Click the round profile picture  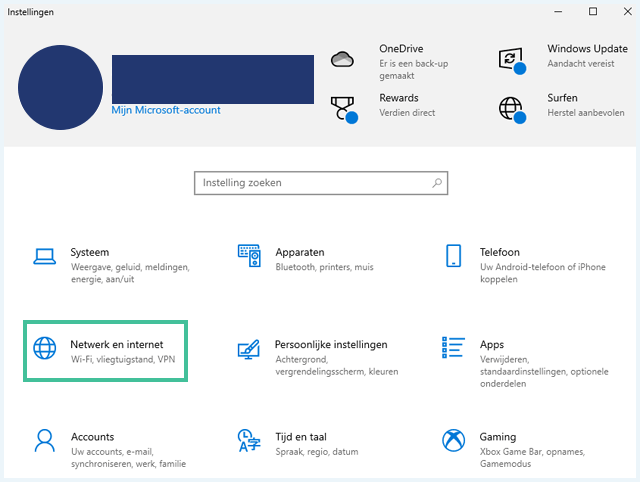pyautogui.click(x=60, y=87)
